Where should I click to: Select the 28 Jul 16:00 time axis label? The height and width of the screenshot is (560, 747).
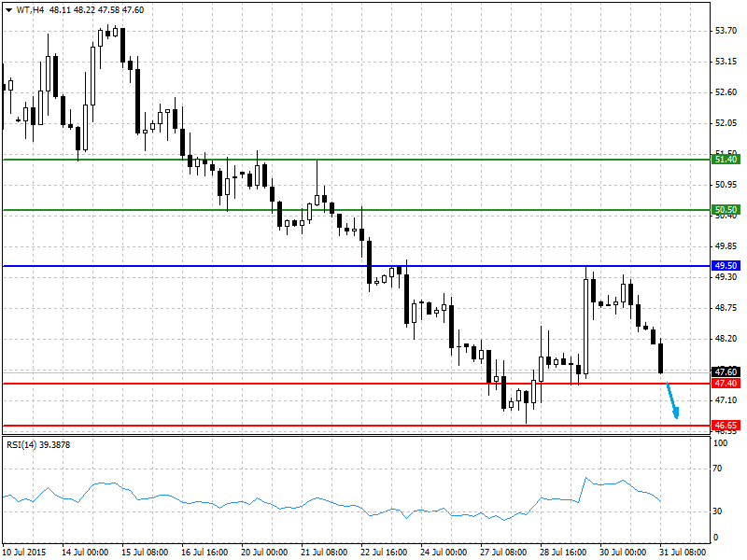[563, 552]
